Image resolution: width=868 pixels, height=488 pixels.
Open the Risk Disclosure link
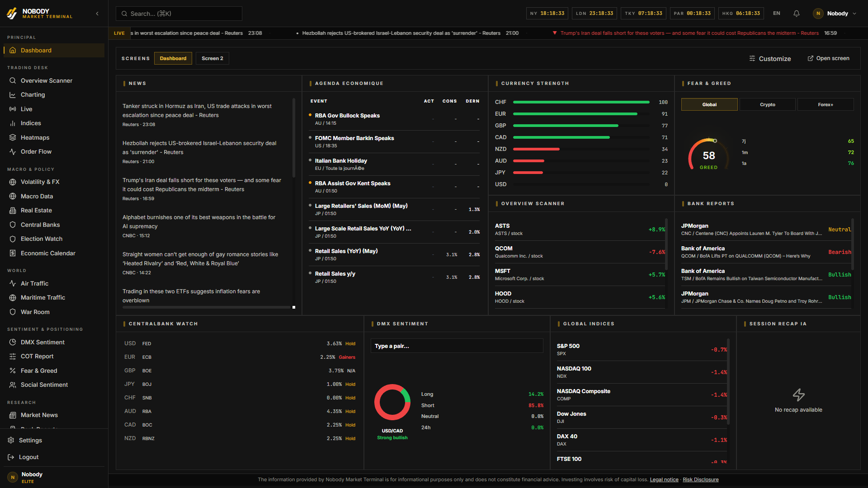[x=700, y=479]
